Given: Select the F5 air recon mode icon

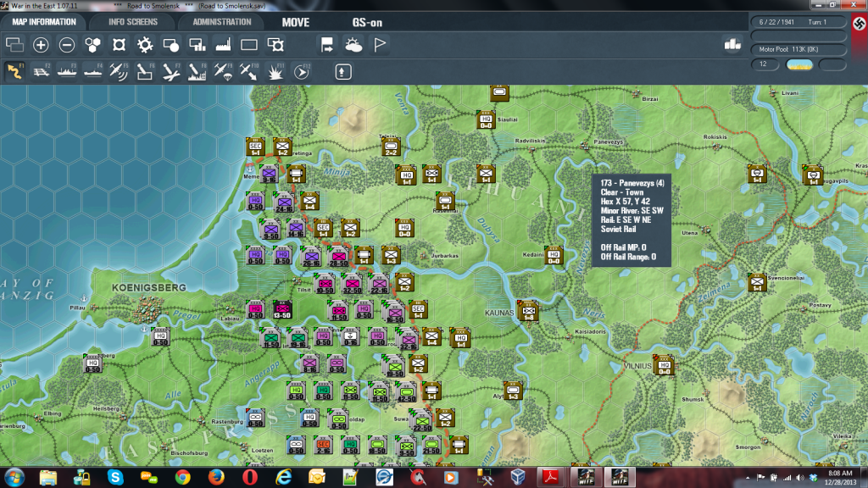Looking at the screenshot, I should pos(119,71).
